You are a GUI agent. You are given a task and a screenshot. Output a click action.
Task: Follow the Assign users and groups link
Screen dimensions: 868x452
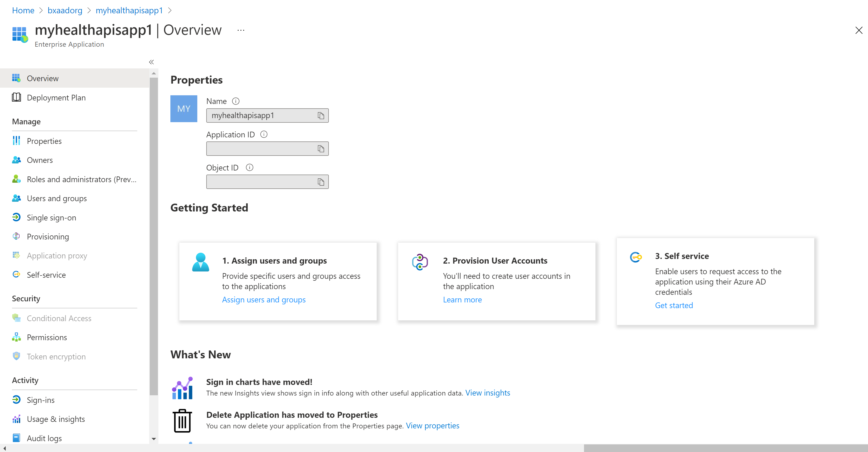264,299
